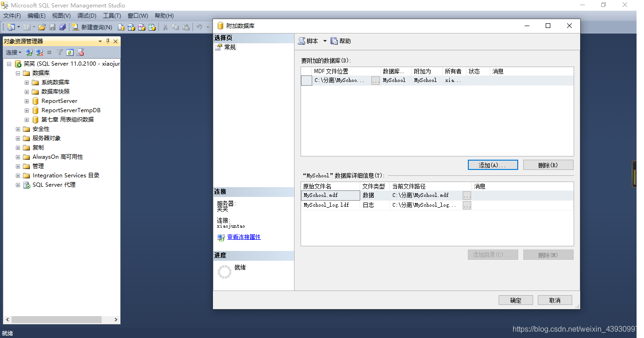Screen dimensions: 644x338
Task: Open the 新建查询(N) button
Action: tap(92, 27)
